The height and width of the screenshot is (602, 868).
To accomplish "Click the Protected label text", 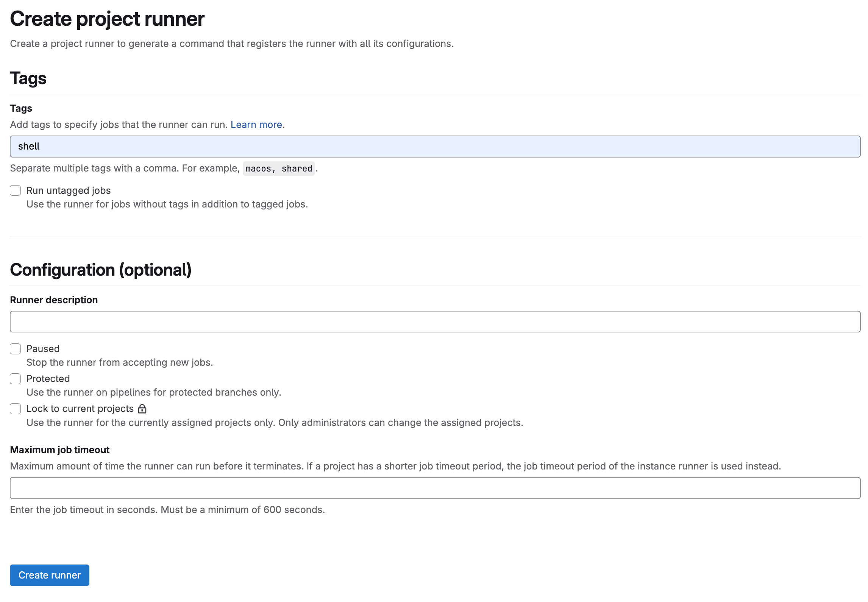I will (48, 379).
